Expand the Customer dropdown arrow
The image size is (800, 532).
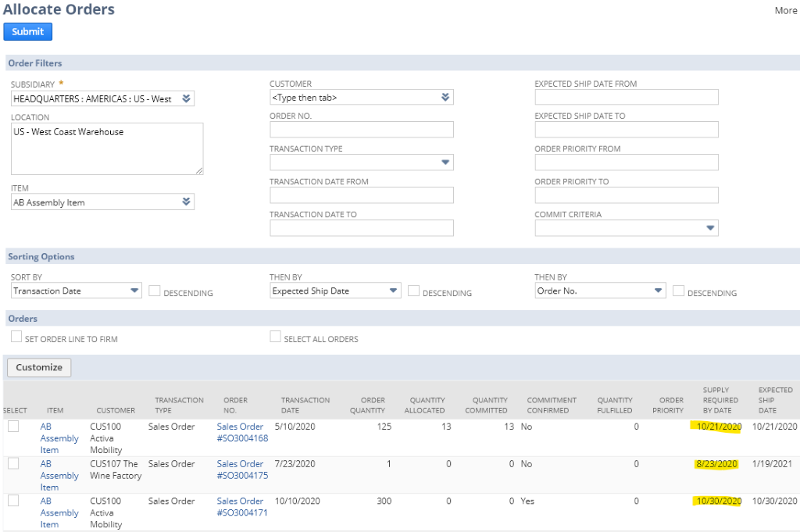[445, 98]
